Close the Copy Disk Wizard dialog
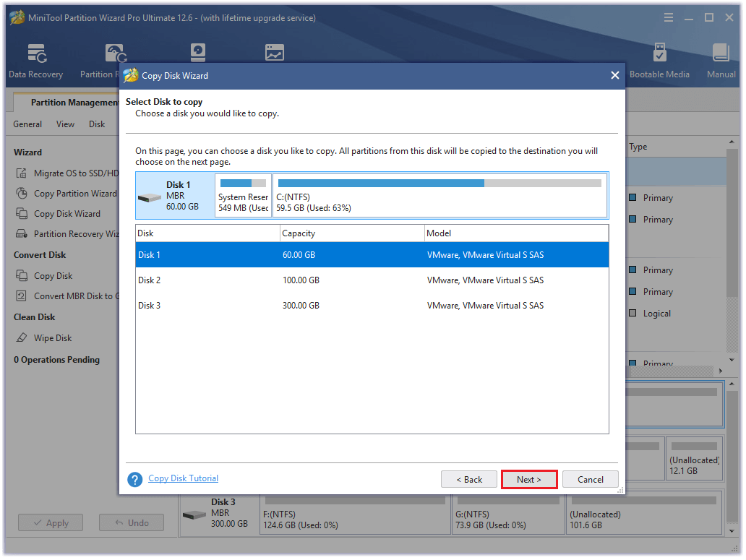746x560 pixels. (614, 75)
